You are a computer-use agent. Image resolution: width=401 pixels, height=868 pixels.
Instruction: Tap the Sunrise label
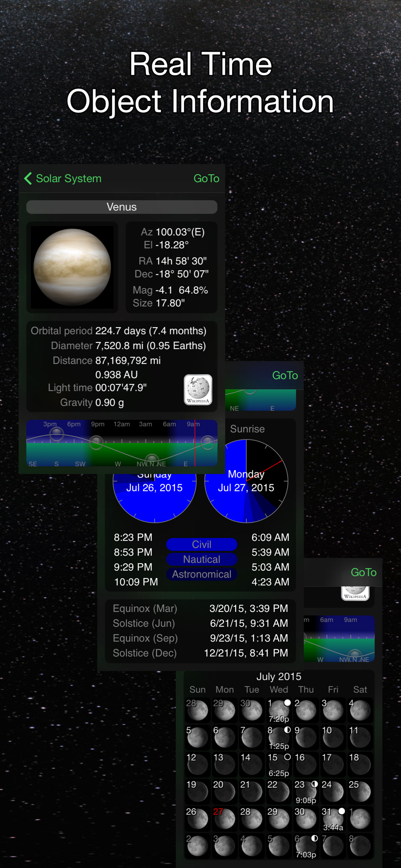pyautogui.click(x=247, y=429)
